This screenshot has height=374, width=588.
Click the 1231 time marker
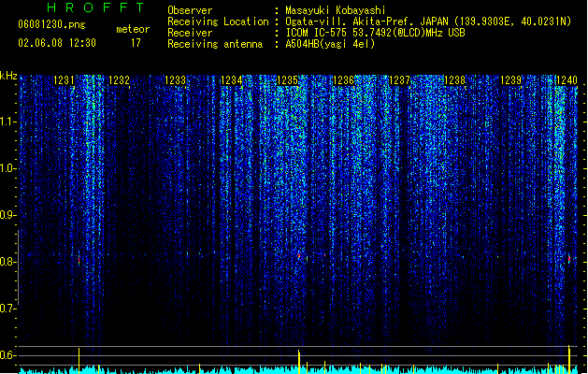click(64, 80)
